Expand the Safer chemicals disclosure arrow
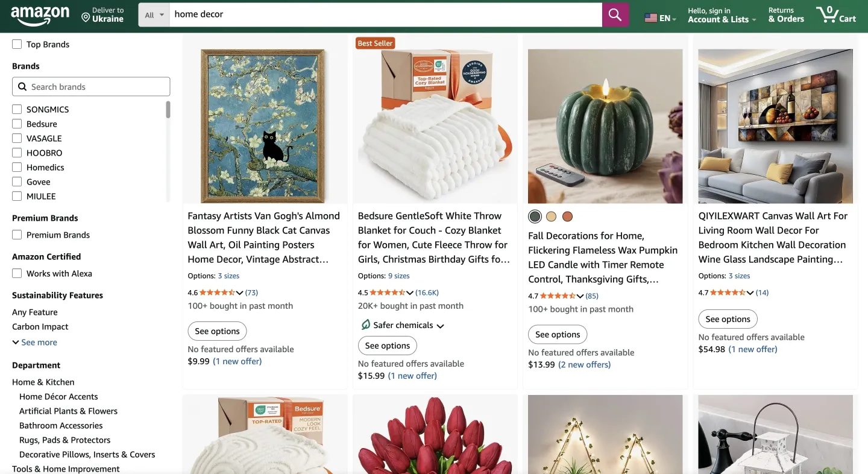Screen dimensions: 868x474 [x=441, y=325]
